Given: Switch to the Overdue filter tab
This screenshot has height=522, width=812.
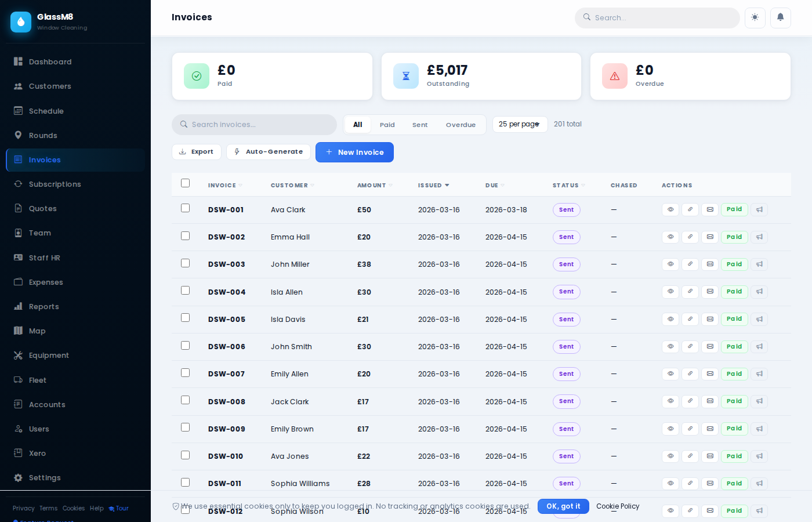Looking at the screenshot, I should point(461,124).
